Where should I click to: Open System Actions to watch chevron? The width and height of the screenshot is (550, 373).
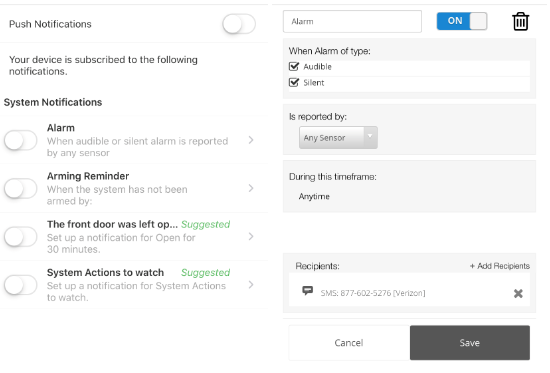click(x=251, y=285)
